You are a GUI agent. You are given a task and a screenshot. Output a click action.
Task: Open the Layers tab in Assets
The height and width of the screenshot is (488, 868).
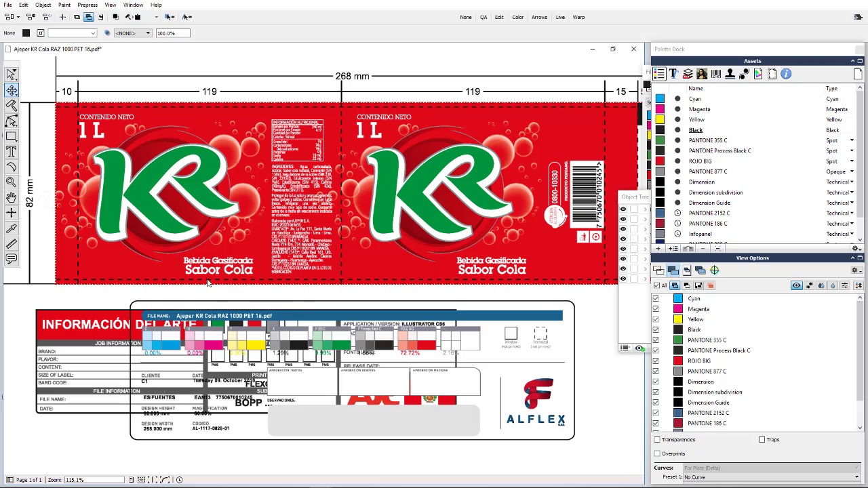[x=688, y=74]
